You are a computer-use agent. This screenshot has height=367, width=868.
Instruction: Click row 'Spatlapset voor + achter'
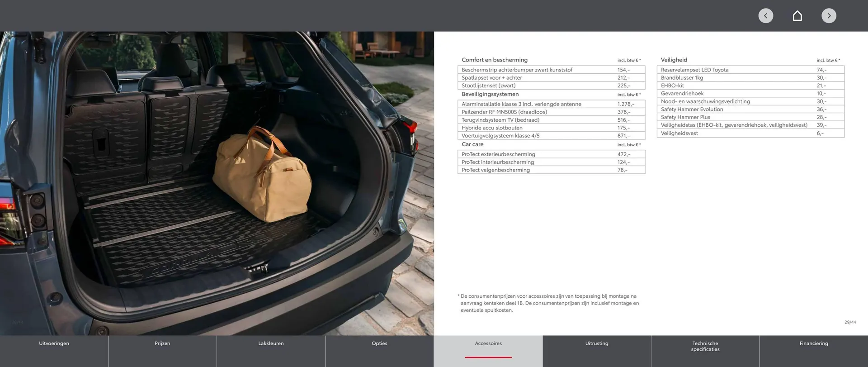point(551,78)
